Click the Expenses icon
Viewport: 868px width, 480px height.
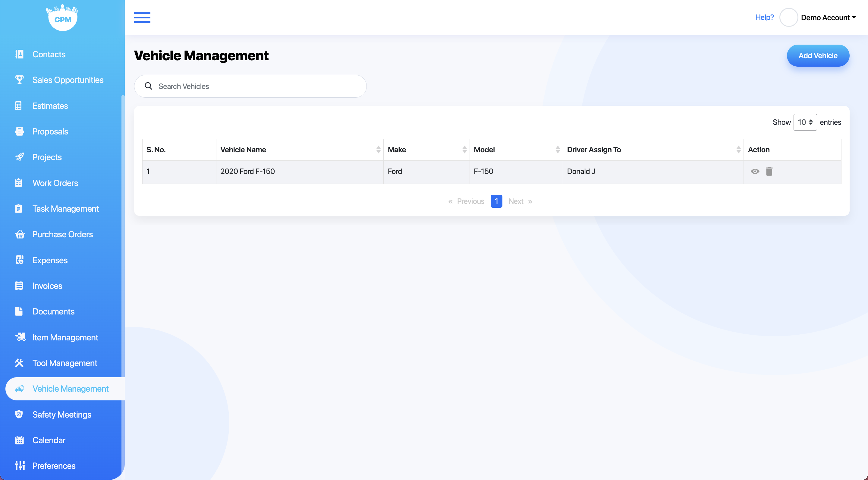[19, 260]
